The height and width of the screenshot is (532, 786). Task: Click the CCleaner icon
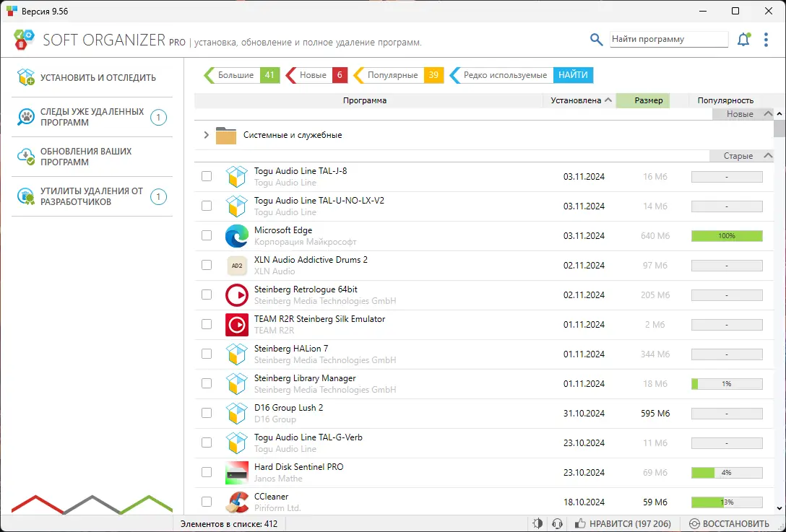[237, 502]
